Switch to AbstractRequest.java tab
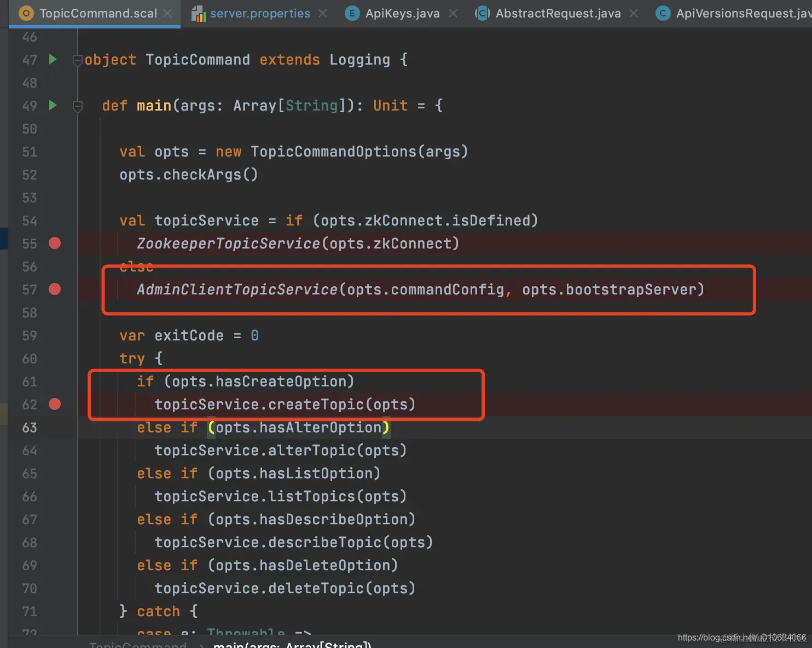The width and height of the screenshot is (812, 648). tap(558, 13)
